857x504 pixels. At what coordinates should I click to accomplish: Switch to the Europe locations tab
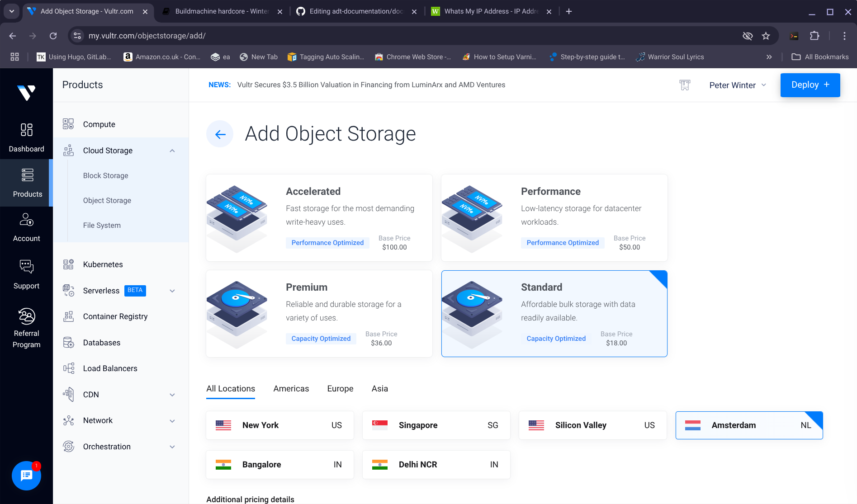coord(340,389)
